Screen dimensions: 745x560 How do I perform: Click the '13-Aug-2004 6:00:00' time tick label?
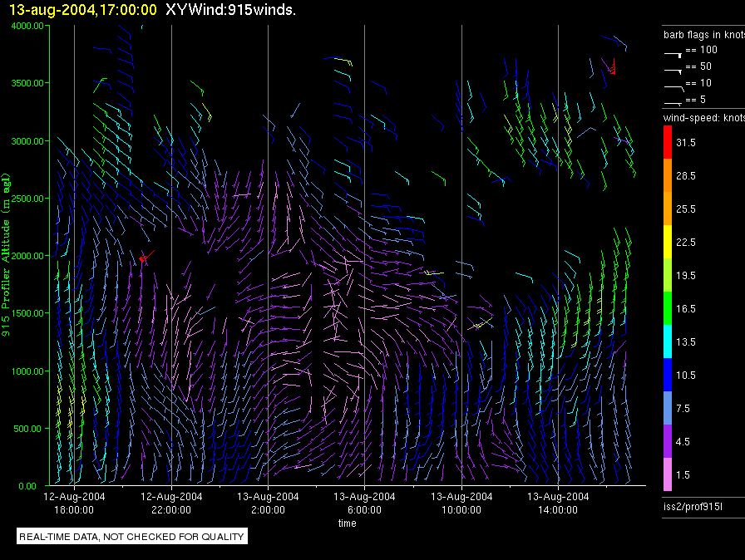coord(364,503)
